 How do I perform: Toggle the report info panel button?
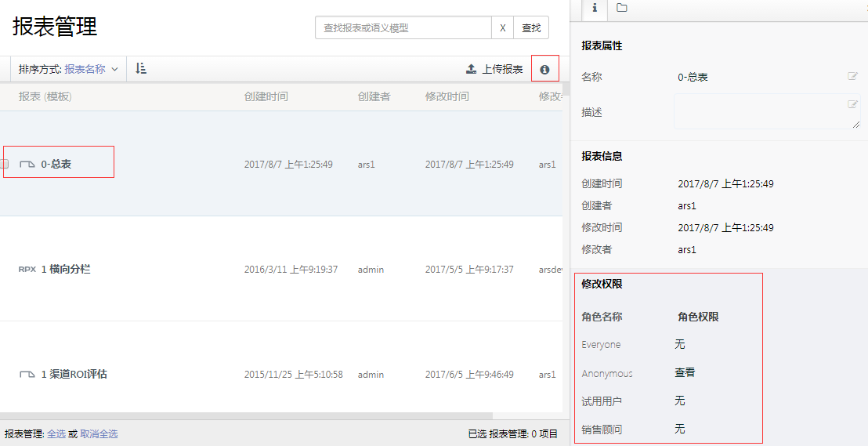tap(544, 69)
